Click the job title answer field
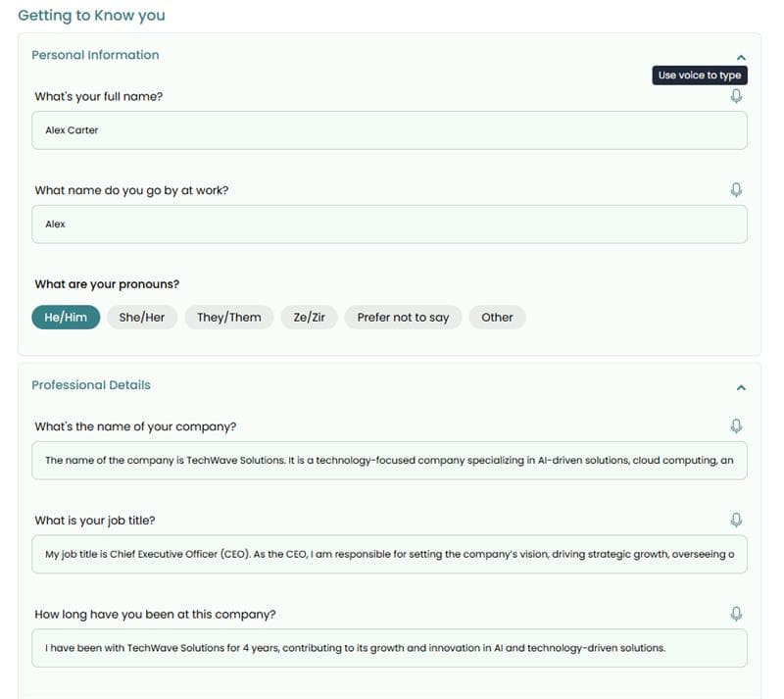 pyautogui.click(x=390, y=553)
